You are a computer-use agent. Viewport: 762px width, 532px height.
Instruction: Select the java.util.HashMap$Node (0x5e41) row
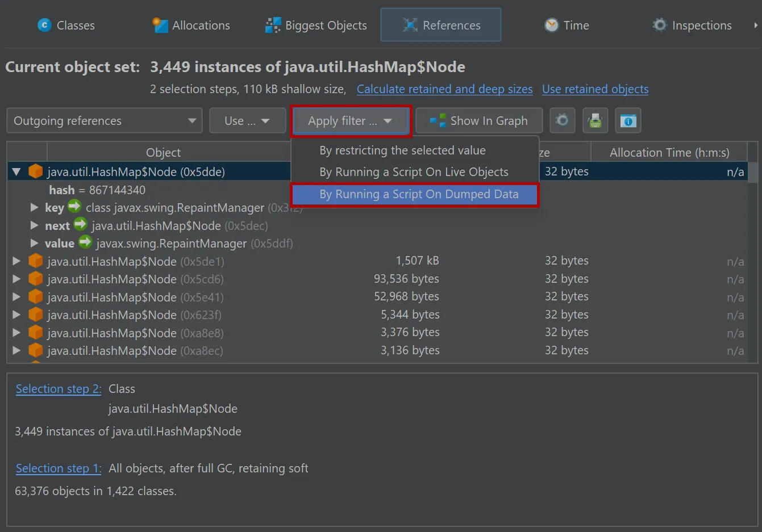pyautogui.click(x=377, y=297)
